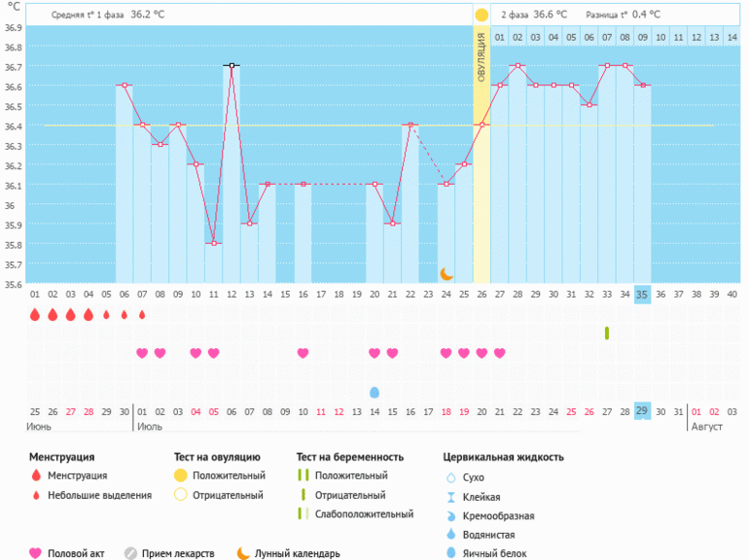Click the vertical 'ОВУЛЯЦИЯ' column label

tap(481, 60)
